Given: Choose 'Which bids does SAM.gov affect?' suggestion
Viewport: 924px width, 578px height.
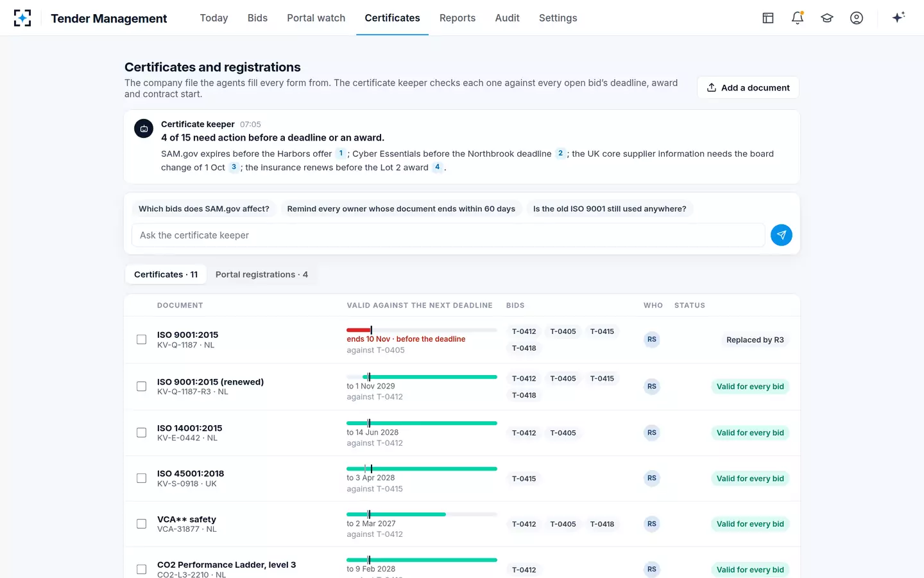Looking at the screenshot, I should coord(204,209).
